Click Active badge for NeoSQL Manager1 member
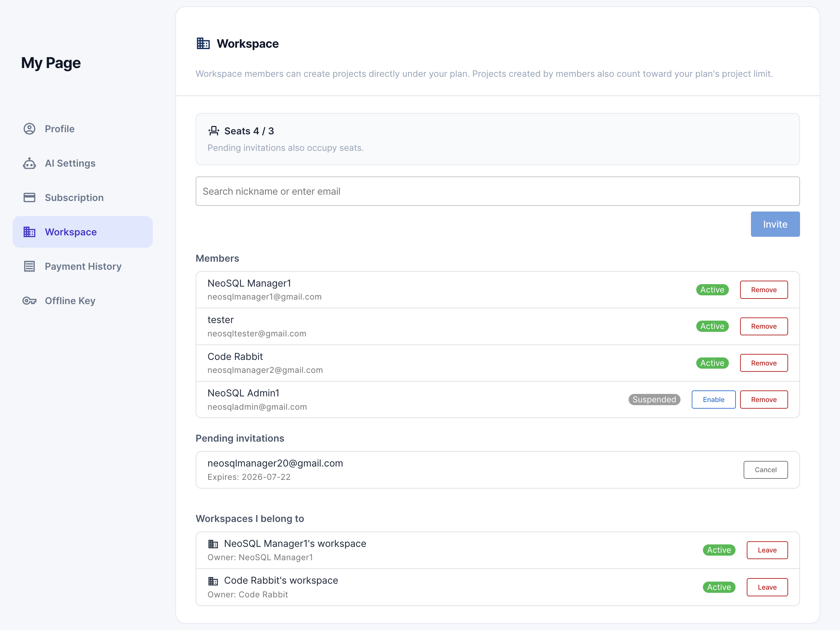The height and width of the screenshot is (630, 840). [x=712, y=290]
